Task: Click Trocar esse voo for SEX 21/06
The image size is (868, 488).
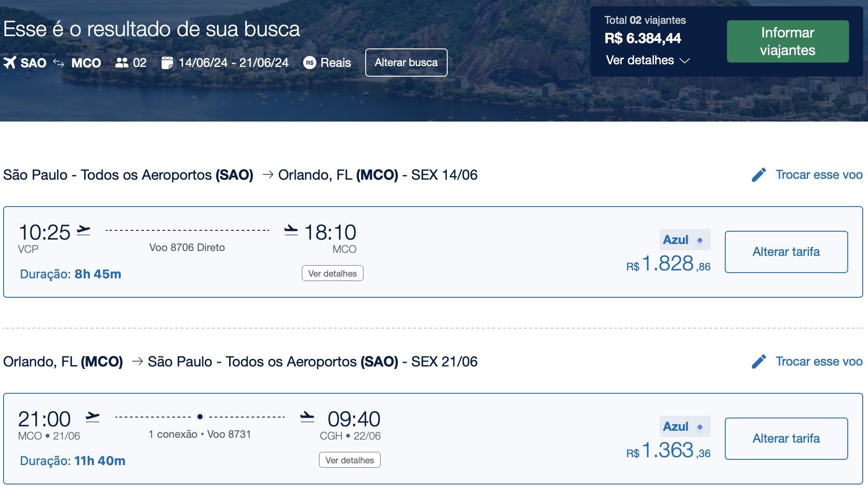Action: coord(819,362)
